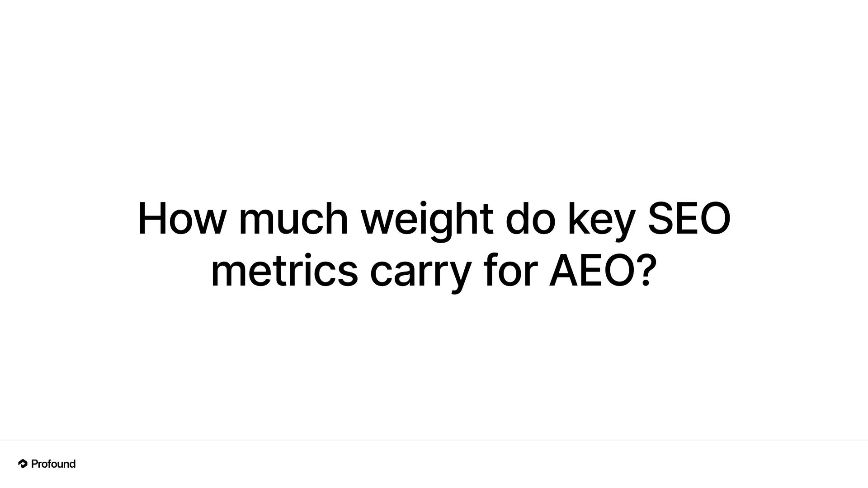Screen dimensions: 868x488
Task: Click the word "metrics" on the second line
Action: point(284,272)
